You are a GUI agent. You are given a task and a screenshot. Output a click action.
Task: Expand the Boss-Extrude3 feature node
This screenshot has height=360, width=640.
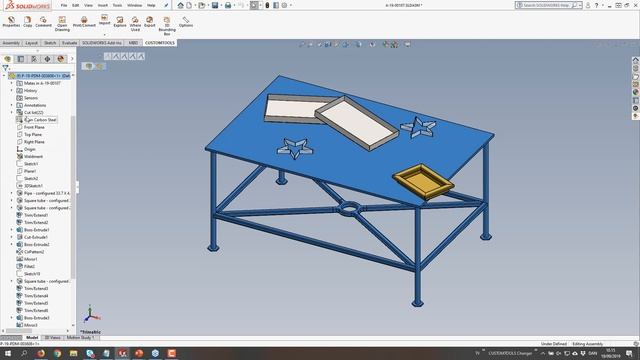(x=12, y=318)
